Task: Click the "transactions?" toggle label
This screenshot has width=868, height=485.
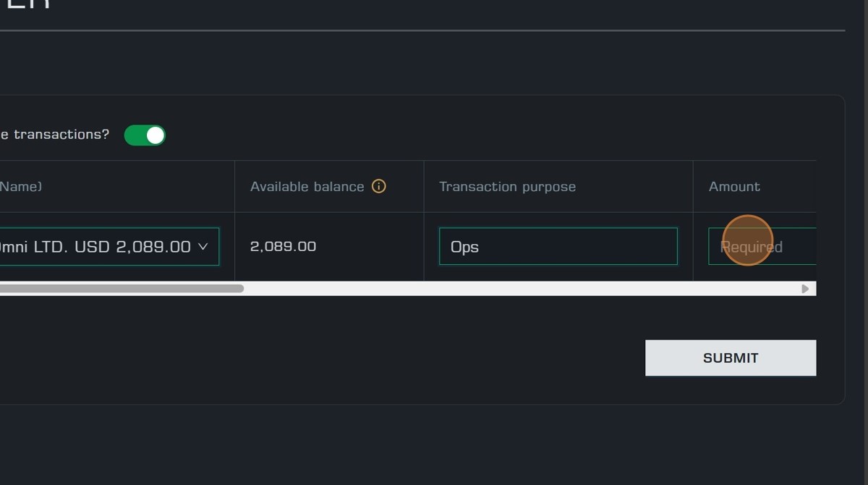Action: [x=56, y=135]
